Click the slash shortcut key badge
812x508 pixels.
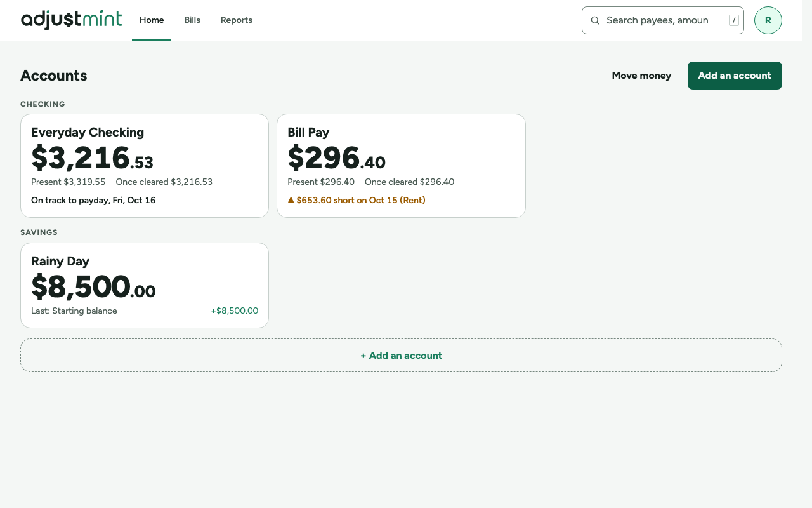point(734,20)
